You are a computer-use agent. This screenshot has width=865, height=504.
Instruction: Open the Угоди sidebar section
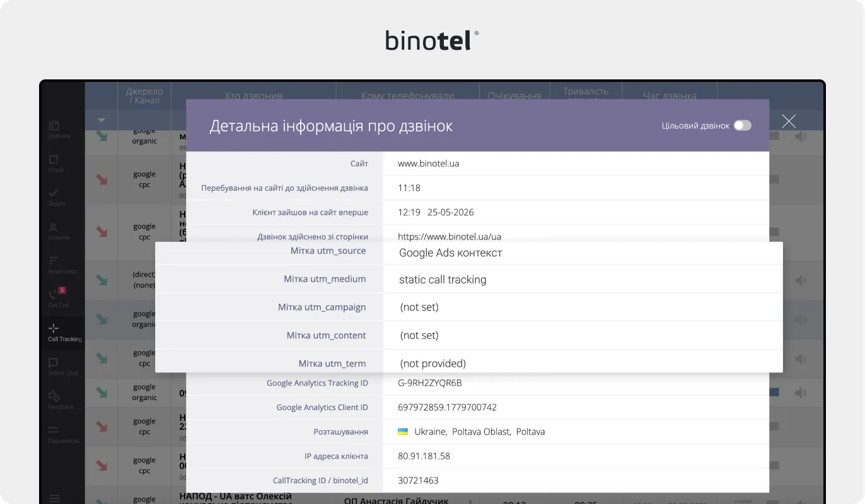55,163
